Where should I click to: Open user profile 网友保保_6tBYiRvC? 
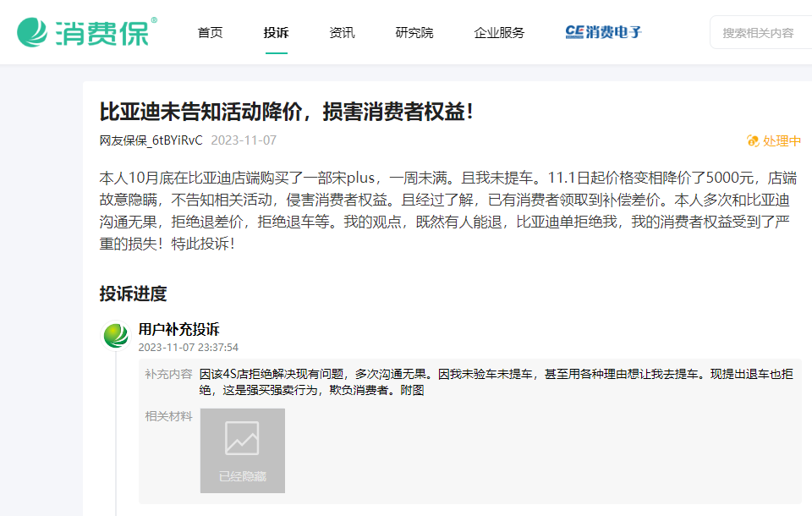151,140
